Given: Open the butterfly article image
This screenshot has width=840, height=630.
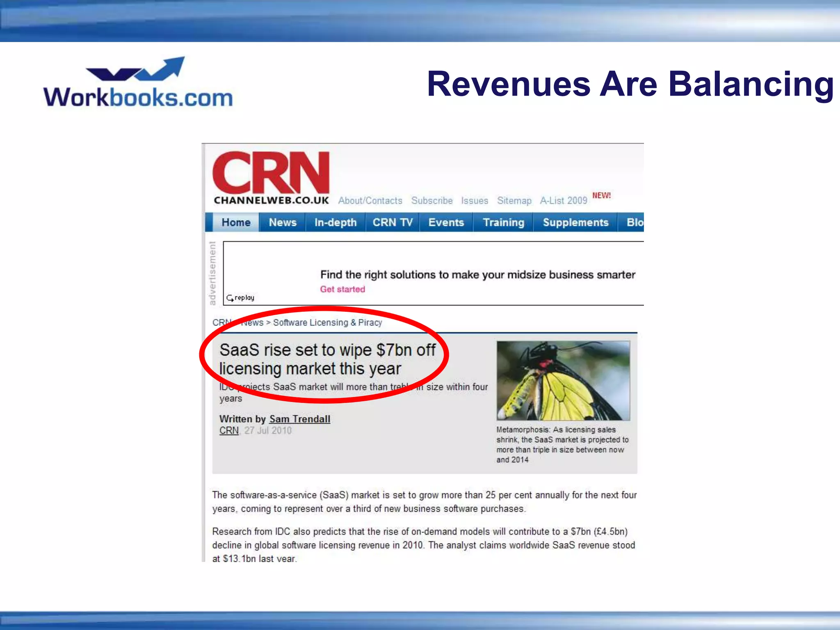Looking at the screenshot, I should pyautogui.click(x=563, y=380).
